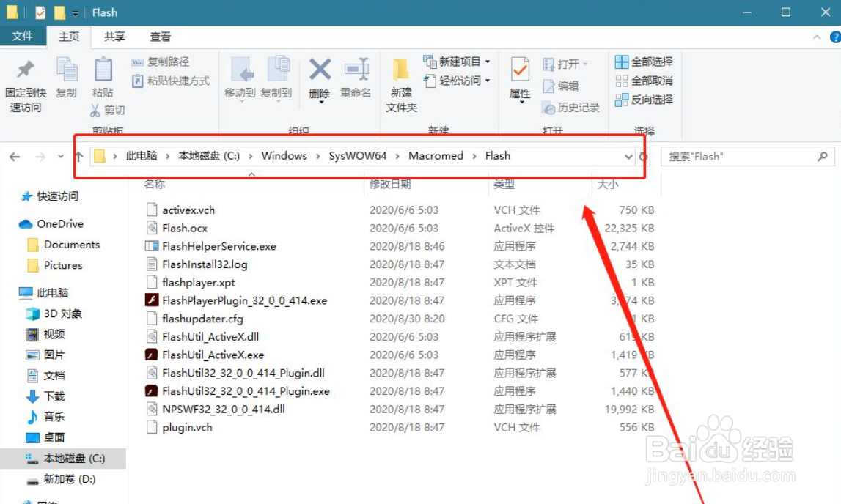Select OneDrive in the navigation pane
The image size is (841, 504).
tap(51, 224)
